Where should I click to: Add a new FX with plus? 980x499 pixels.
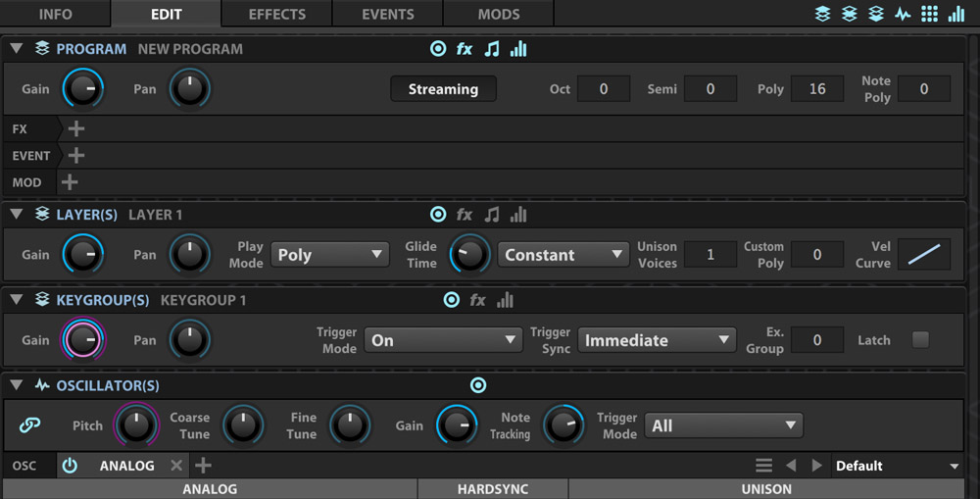click(76, 128)
